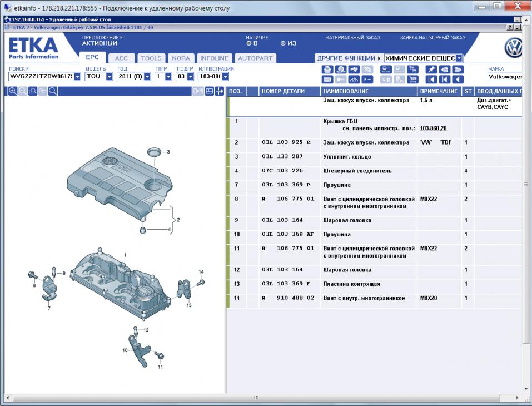Click the arrow-and-dash toolbar icon
Image resolution: width=532 pixels, height=406 pixels.
point(367,80)
